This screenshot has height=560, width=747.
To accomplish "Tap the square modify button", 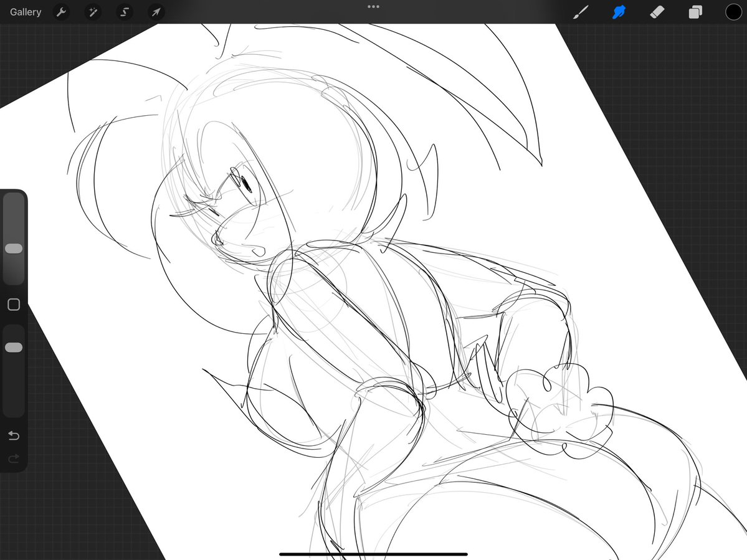I will tap(14, 305).
